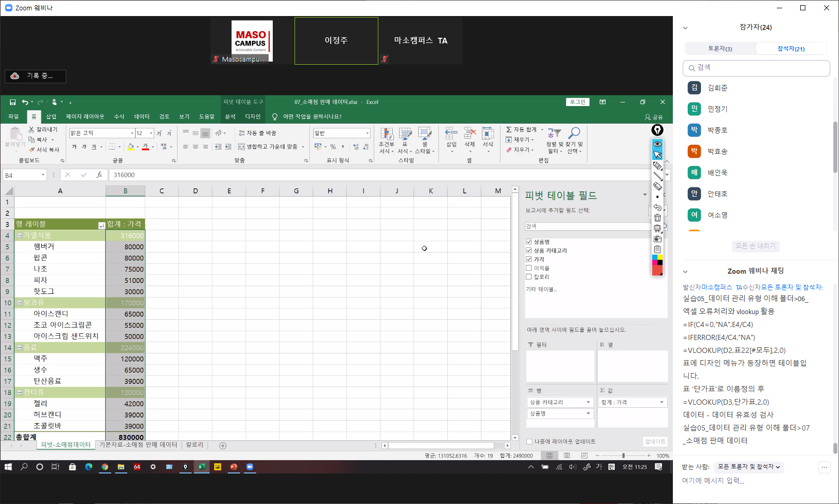Open the 데이터 ribbon tab
839x504 pixels.
[141, 117]
